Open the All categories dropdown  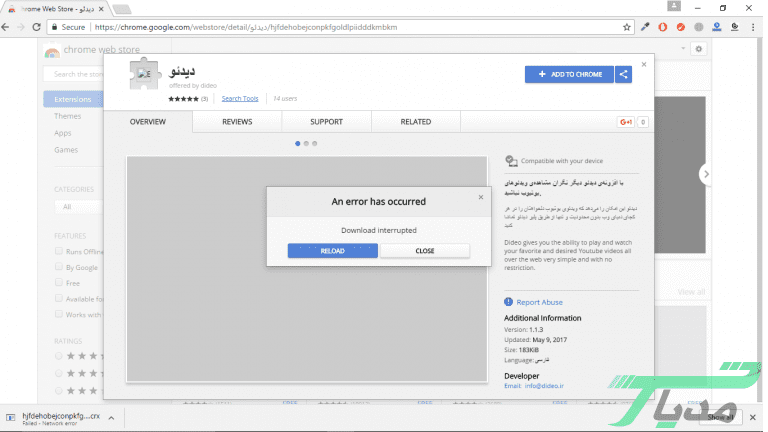pos(79,207)
